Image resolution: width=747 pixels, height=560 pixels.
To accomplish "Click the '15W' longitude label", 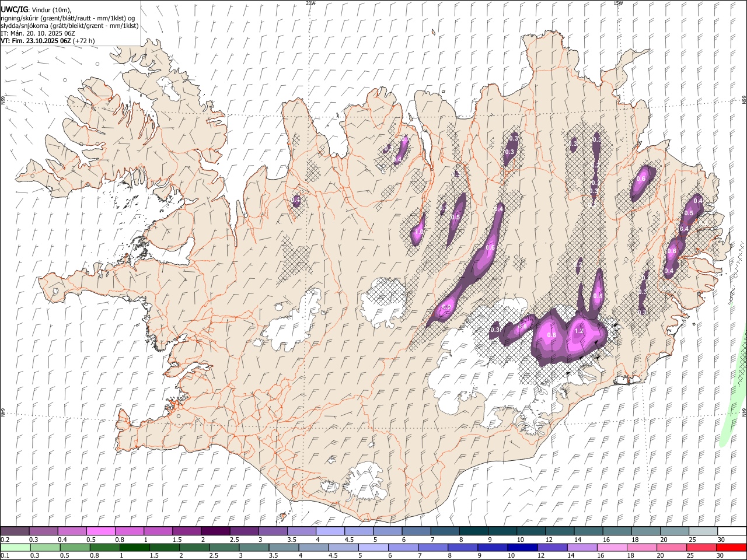I will [x=618, y=3].
